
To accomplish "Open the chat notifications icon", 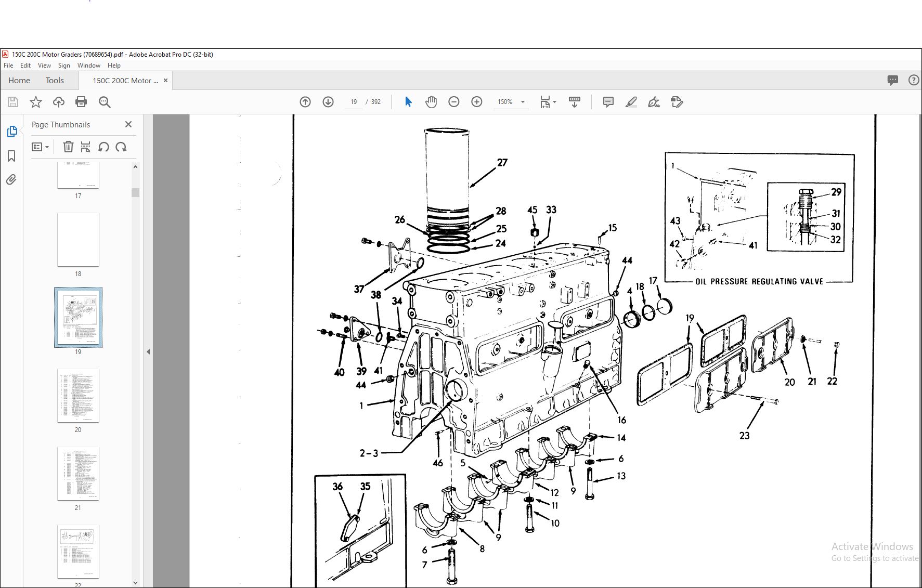I will coord(893,80).
